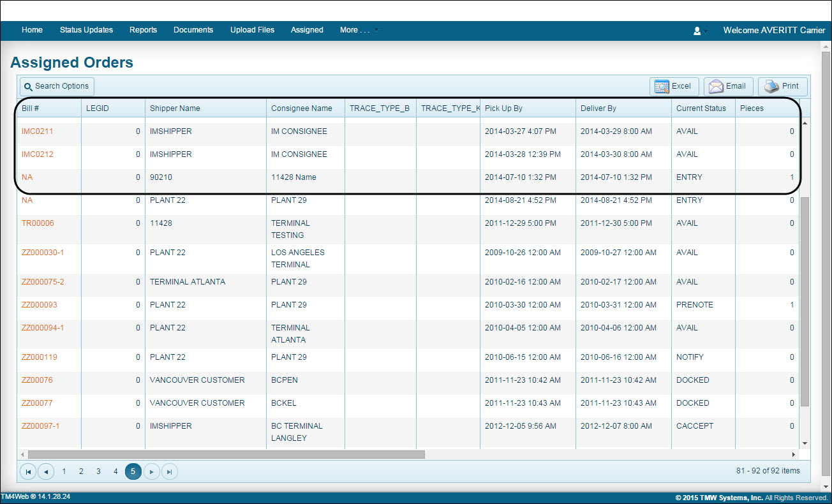Select Upload Files in the nav bar

pyautogui.click(x=253, y=30)
